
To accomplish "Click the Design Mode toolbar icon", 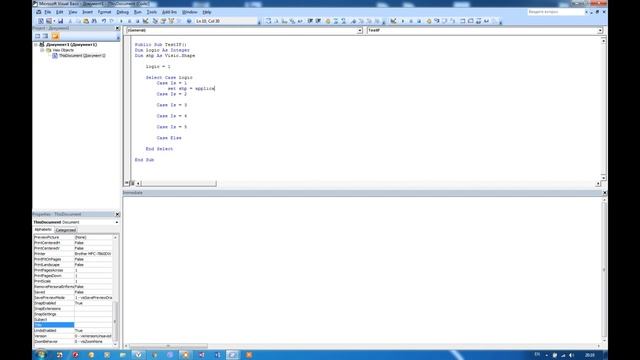I will coord(146,21).
